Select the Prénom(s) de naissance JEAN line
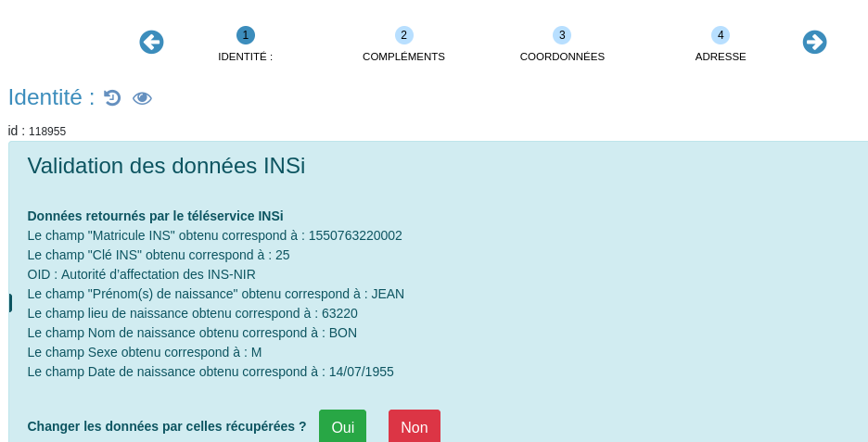This screenshot has height=442, width=868. (x=216, y=294)
